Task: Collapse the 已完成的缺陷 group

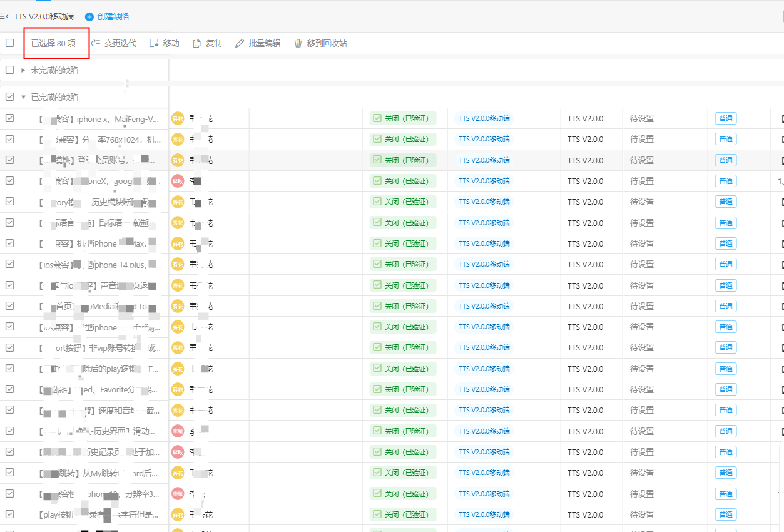Action: click(23, 97)
